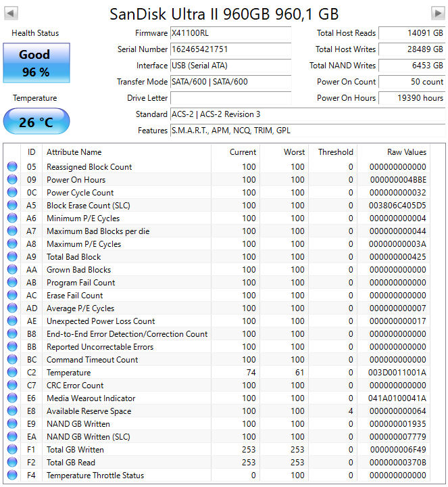Click Power On Count value 50 count
Screen dimensions: 448x487
point(412,82)
